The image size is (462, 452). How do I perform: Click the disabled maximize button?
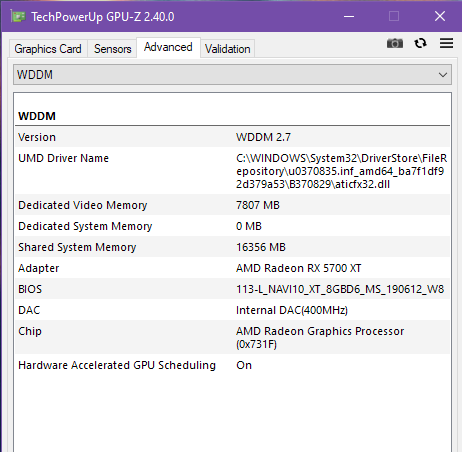click(394, 16)
